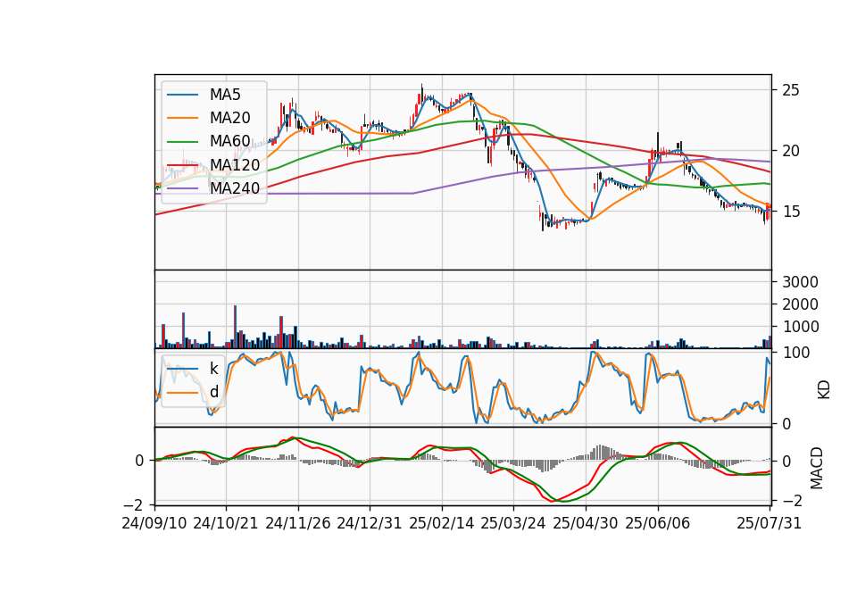Click the MA240 legend label

click(x=235, y=188)
